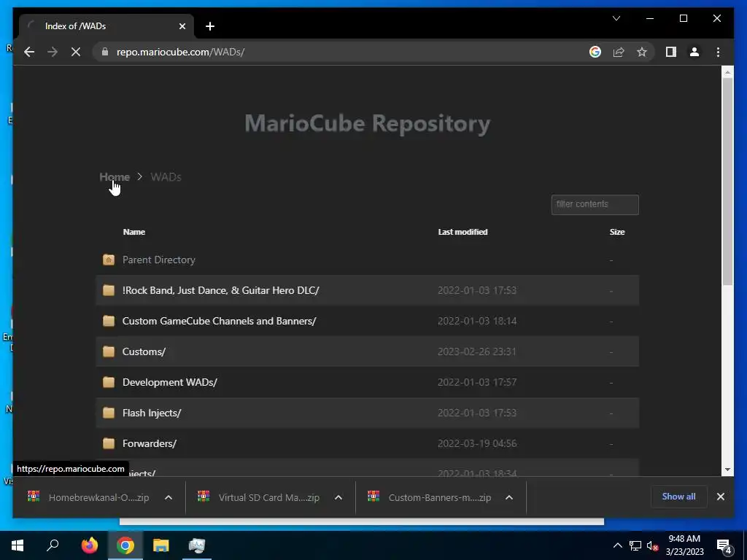Open File Explorer from the taskbar
This screenshot has height=560, width=747.
click(x=161, y=545)
